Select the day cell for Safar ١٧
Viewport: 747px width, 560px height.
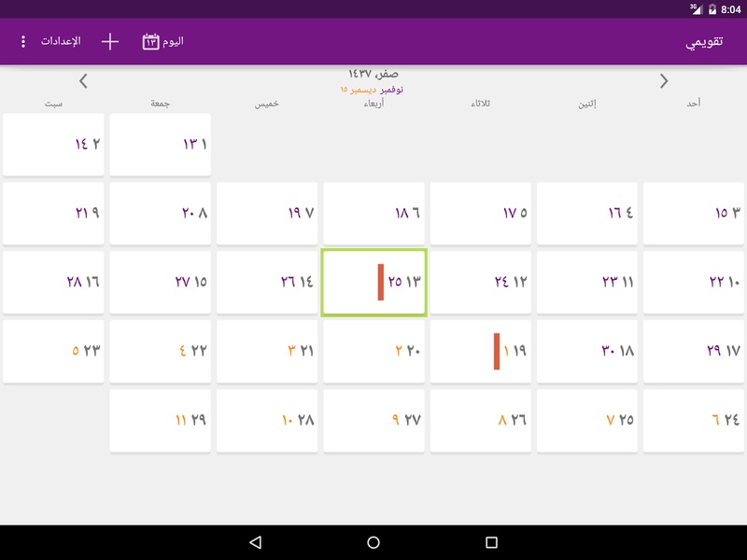tap(694, 351)
